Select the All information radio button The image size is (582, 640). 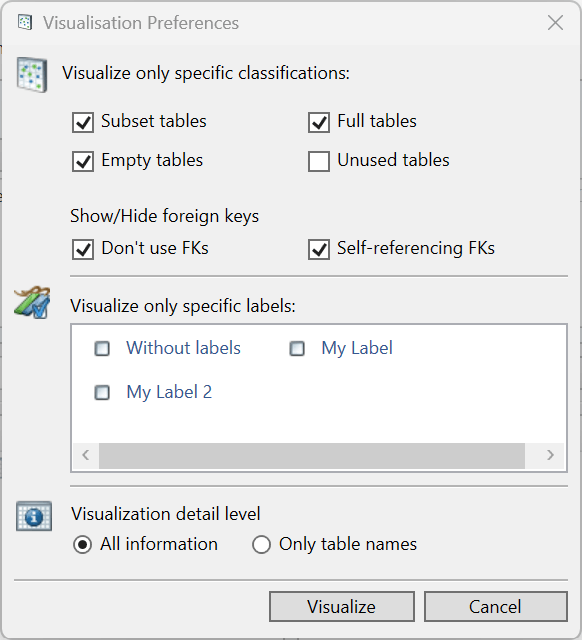pyautogui.click(x=82, y=544)
